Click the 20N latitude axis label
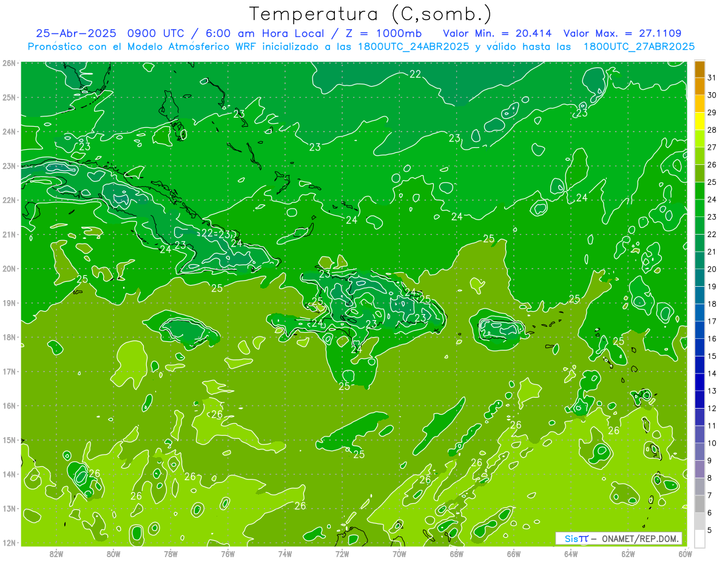Image resolution: width=728 pixels, height=562 pixels. pyautogui.click(x=9, y=269)
